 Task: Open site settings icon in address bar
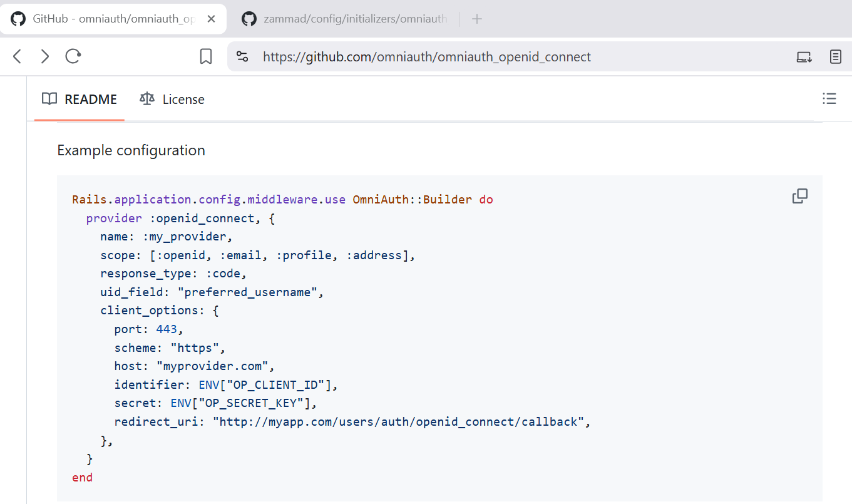tap(242, 57)
